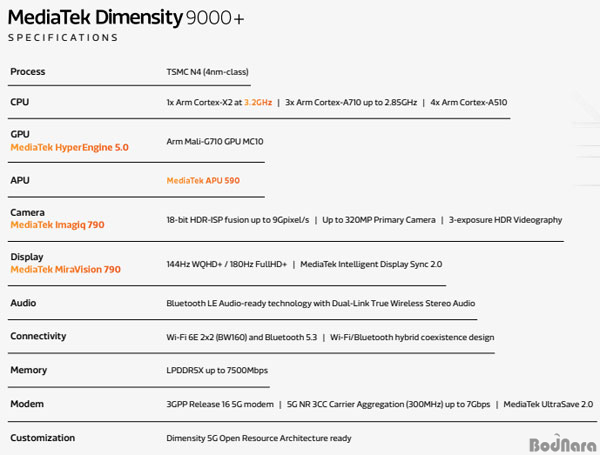This screenshot has height=455, width=600.
Task: Click the orange 3.2GHz clock speed text
Action: pos(258,102)
